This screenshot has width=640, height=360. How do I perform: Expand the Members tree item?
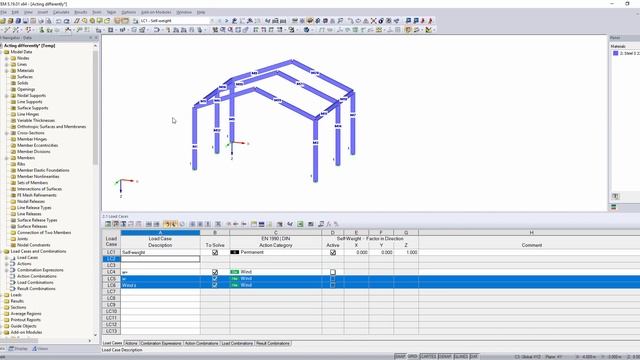7,158
